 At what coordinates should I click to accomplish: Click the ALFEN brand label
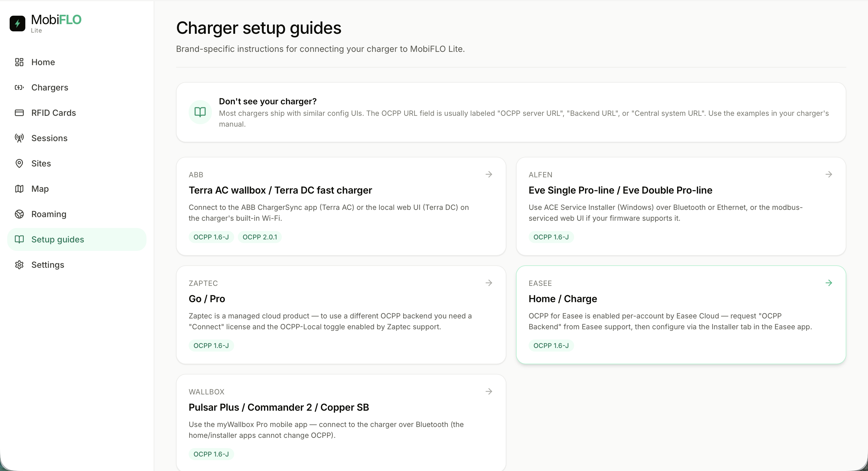540,175
